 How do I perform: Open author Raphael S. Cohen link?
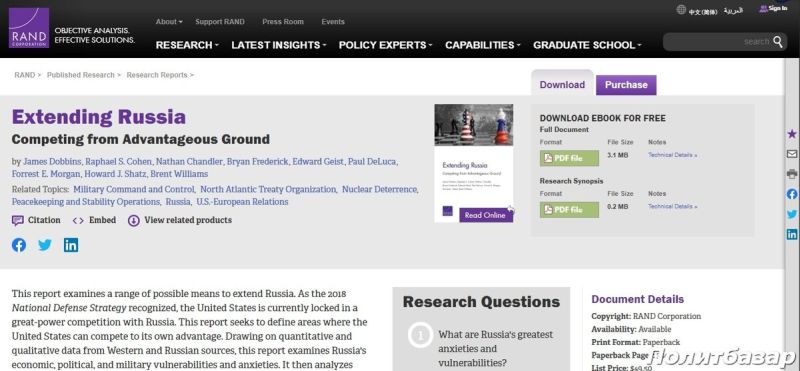click(118, 162)
